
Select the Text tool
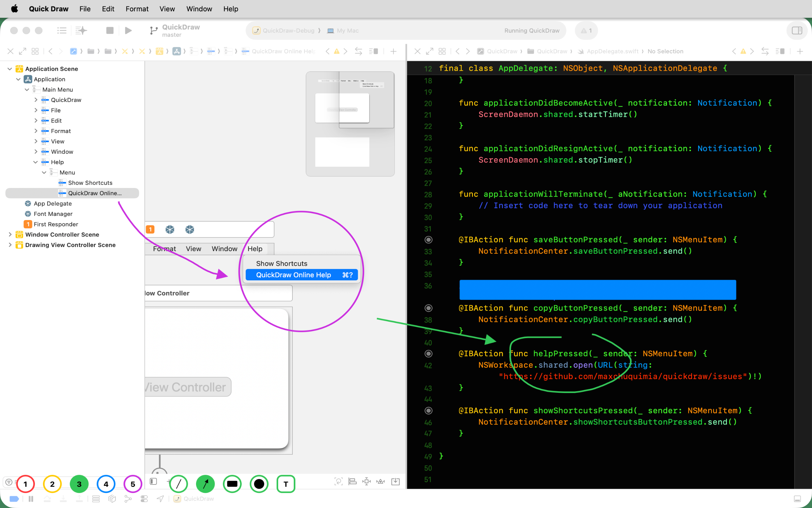click(x=286, y=484)
